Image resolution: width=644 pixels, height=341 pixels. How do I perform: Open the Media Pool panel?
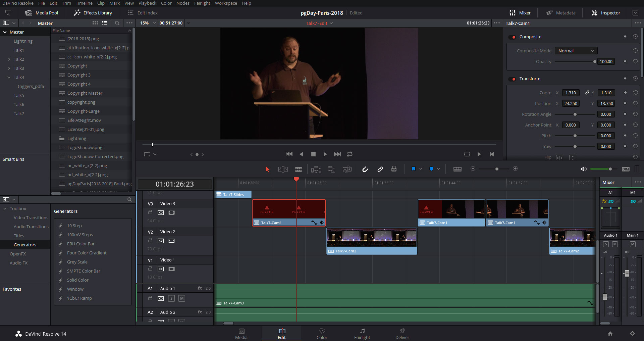[x=42, y=13]
